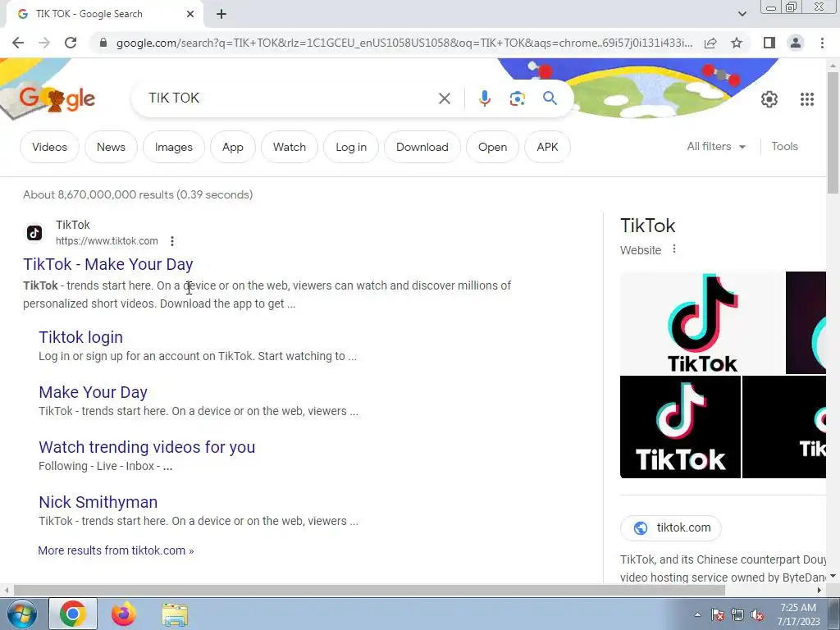Click the vertical scrollbar thumb
840x630 pixels.
tap(833, 131)
